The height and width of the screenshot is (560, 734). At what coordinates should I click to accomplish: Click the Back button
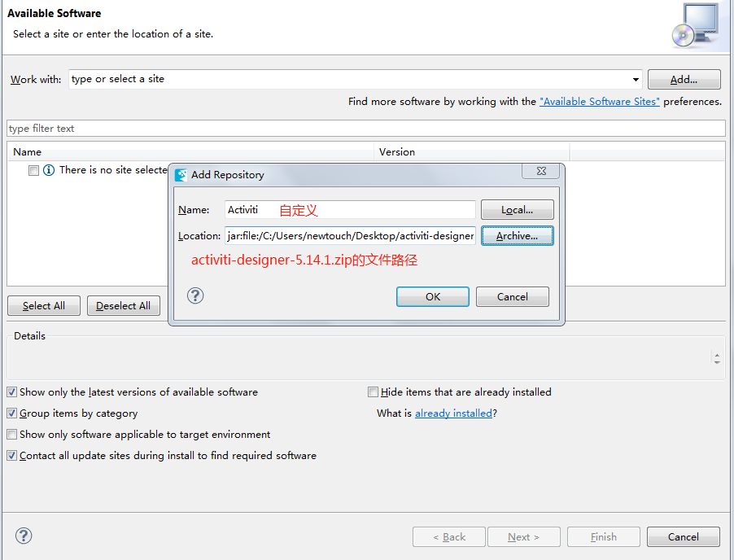[x=449, y=537]
